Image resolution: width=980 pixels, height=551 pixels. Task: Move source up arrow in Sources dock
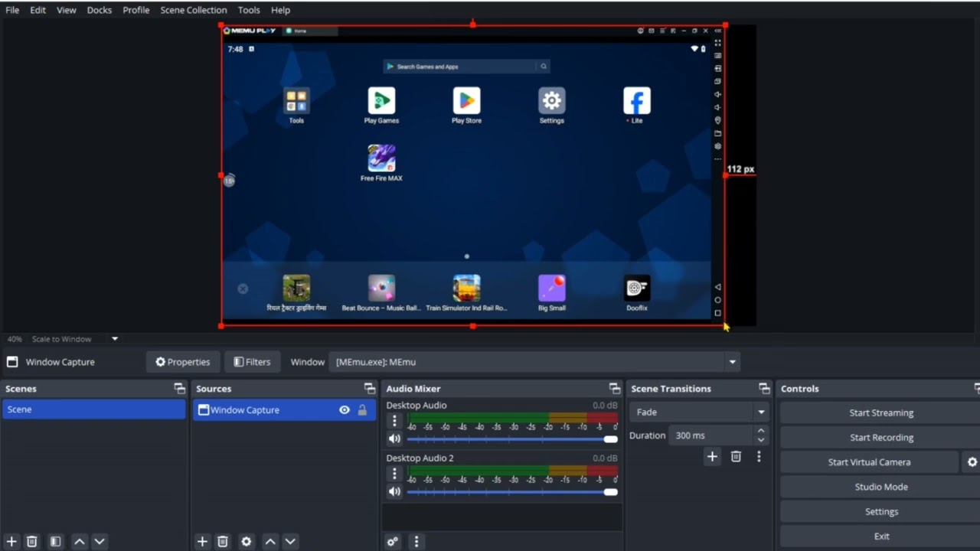tap(269, 541)
